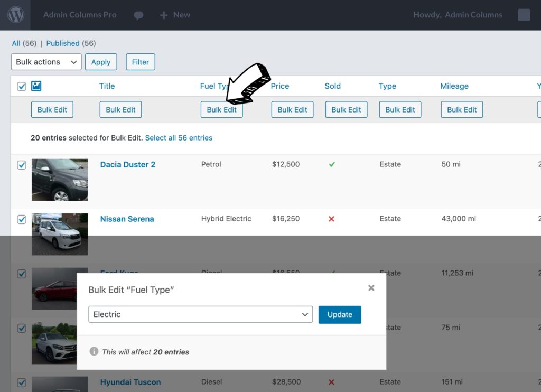Click the featured image column header icon
Viewport: 541px width, 392px height.
[x=36, y=86]
